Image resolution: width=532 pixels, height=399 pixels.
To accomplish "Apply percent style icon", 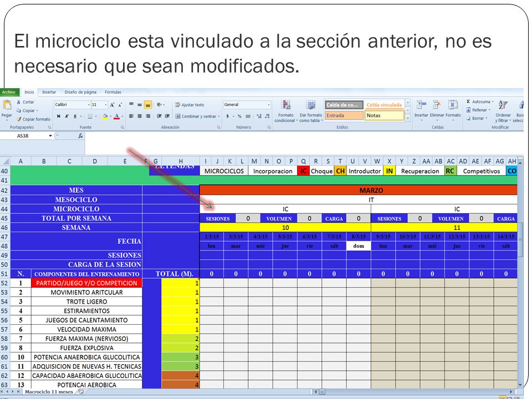I will [239, 116].
